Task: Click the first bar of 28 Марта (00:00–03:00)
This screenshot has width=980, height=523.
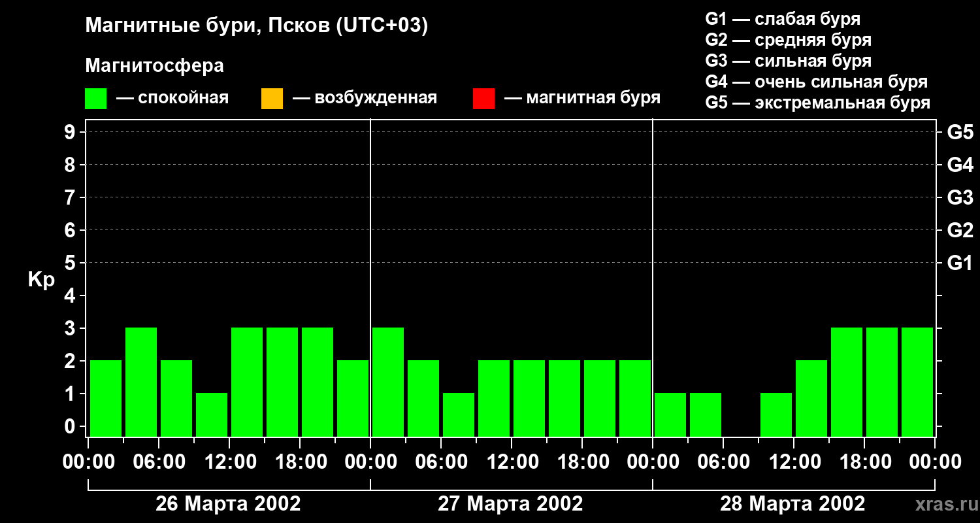Action: [670, 414]
